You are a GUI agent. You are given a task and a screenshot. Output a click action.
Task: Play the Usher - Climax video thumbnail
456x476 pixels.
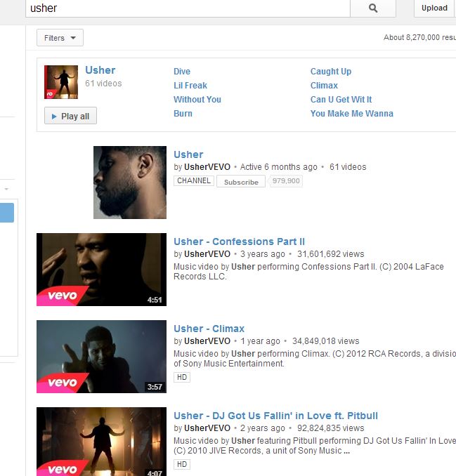click(101, 357)
